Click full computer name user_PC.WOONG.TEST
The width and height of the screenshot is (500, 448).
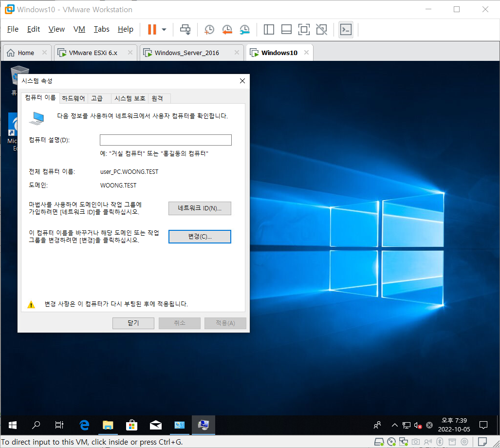click(x=129, y=171)
